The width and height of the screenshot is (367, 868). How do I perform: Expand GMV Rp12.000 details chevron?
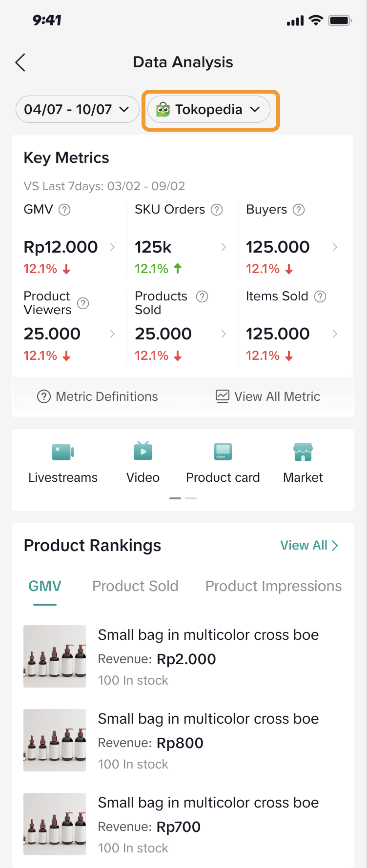point(112,247)
